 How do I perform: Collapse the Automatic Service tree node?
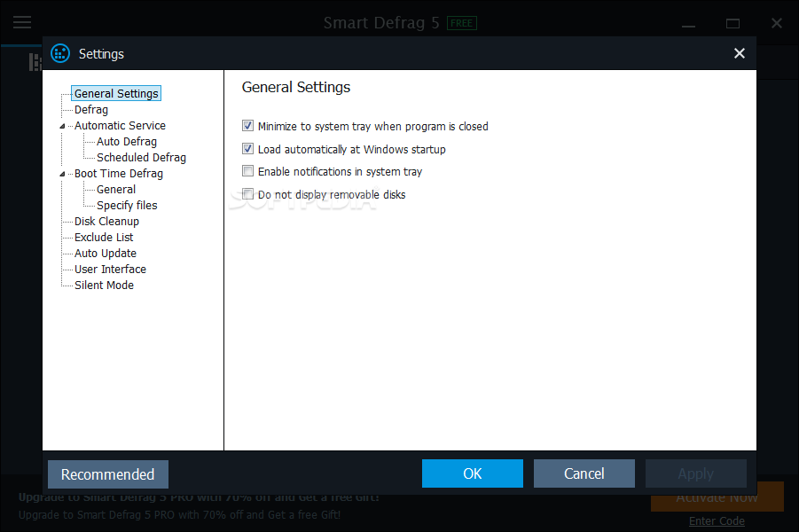point(62,126)
